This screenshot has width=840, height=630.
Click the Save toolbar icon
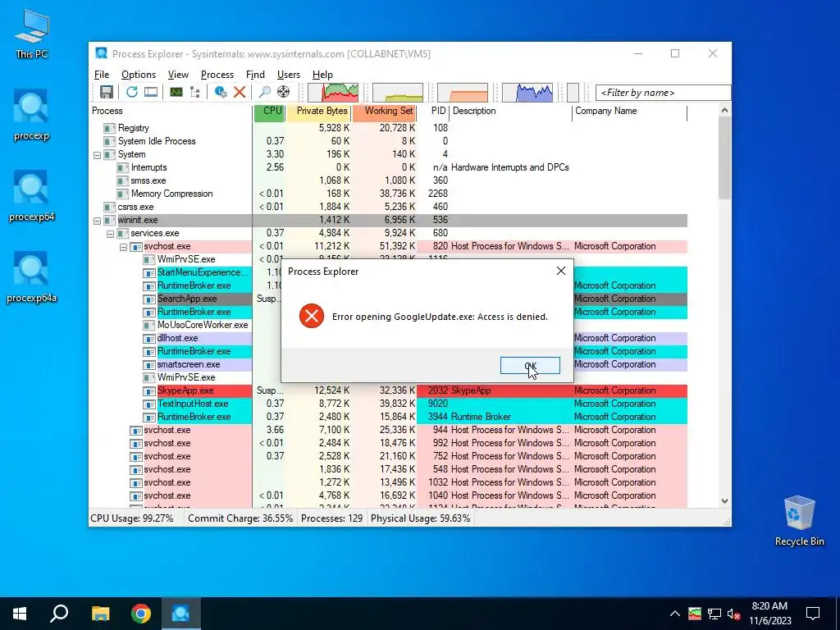point(106,92)
